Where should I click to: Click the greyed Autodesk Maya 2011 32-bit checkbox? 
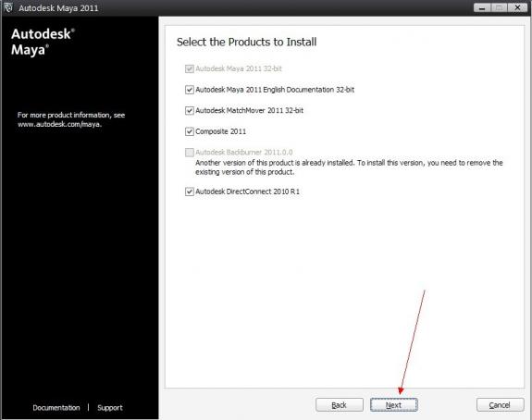pos(190,68)
